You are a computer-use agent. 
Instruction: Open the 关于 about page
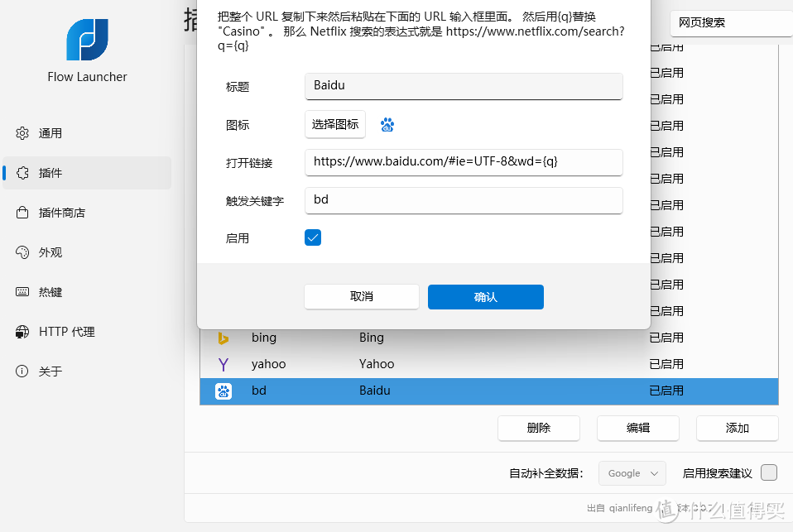pyautogui.click(x=87, y=371)
